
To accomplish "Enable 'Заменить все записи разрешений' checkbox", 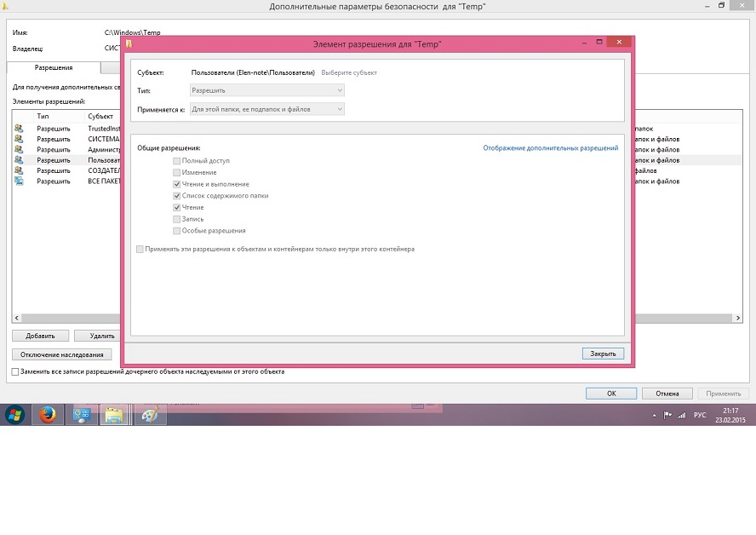I will point(15,372).
